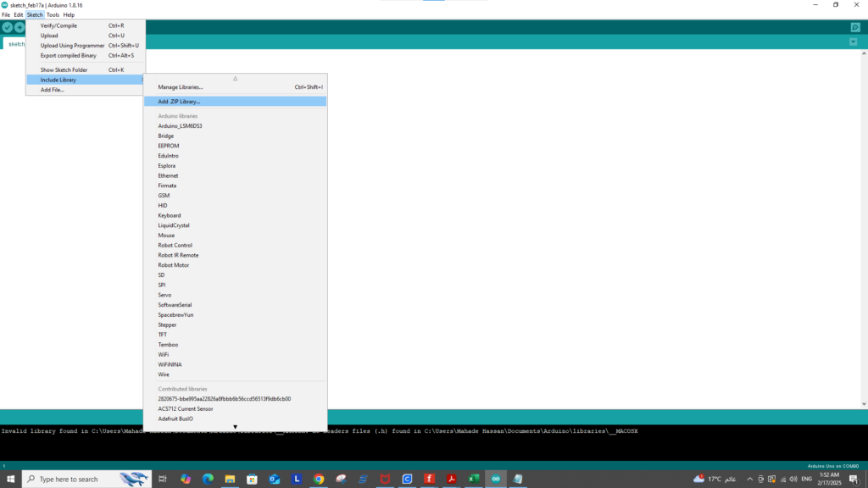Click the editor scrollbar up arrow
This screenshot has height=488, width=868.
pos(864,53)
